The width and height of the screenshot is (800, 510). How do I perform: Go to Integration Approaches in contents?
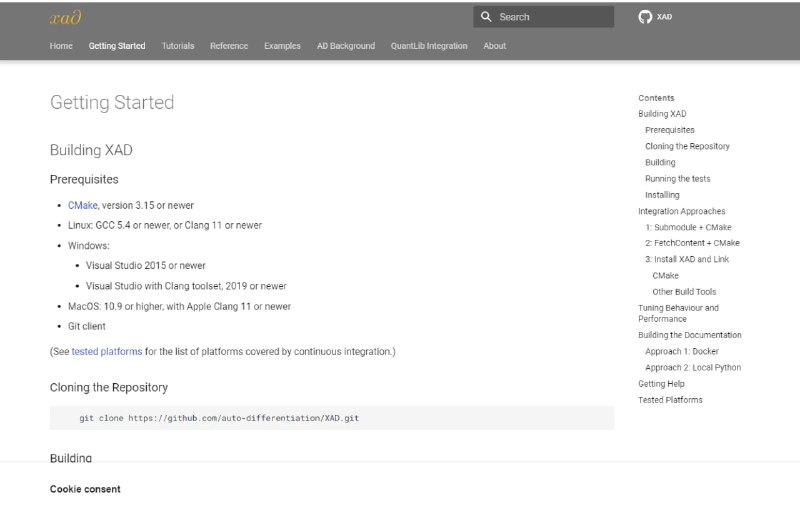[681, 211]
